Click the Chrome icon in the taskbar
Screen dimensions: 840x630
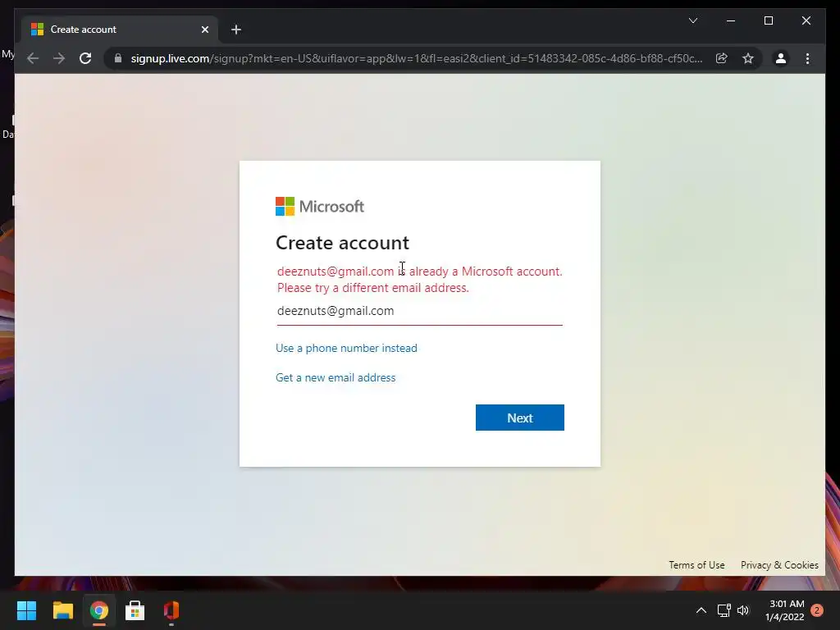[x=99, y=610]
